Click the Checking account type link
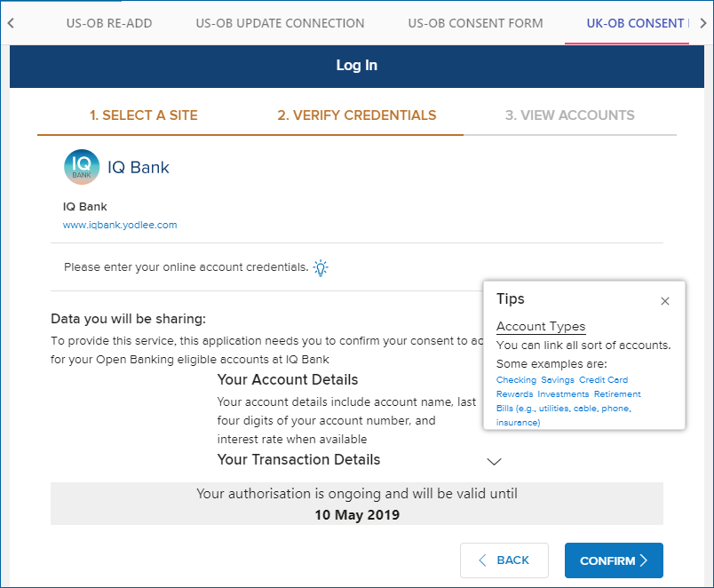The image size is (714, 588). (x=516, y=380)
